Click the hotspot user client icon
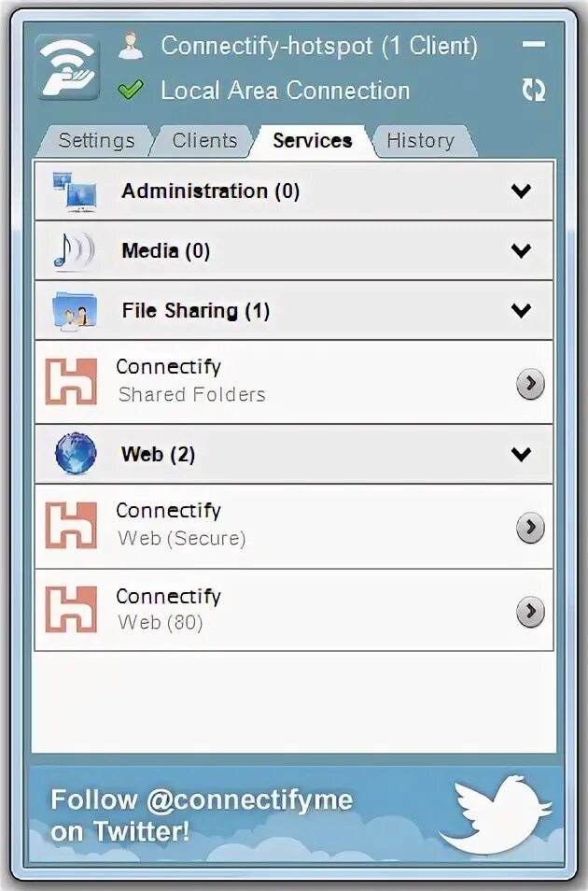The image size is (588, 891). coord(131,45)
